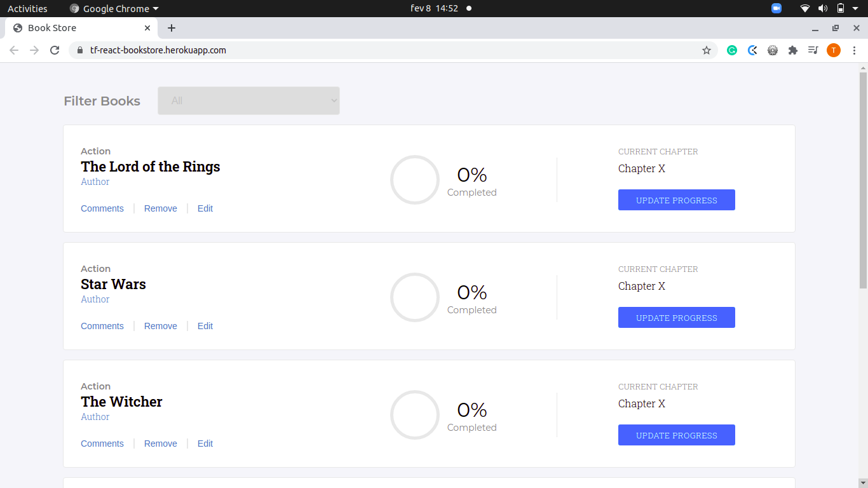This screenshot has width=868, height=488.
Task: Open a new tab with plus icon
Action: [x=172, y=28]
